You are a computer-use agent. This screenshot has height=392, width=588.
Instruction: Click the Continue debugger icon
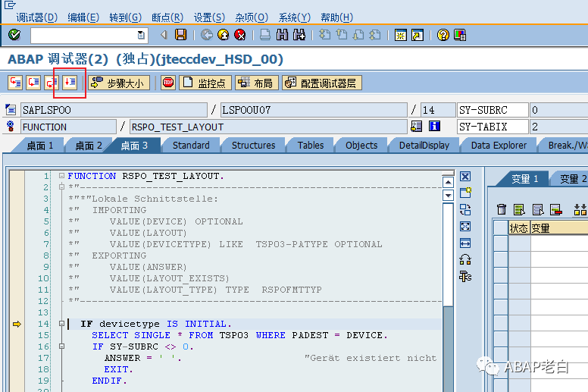(x=70, y=83)
